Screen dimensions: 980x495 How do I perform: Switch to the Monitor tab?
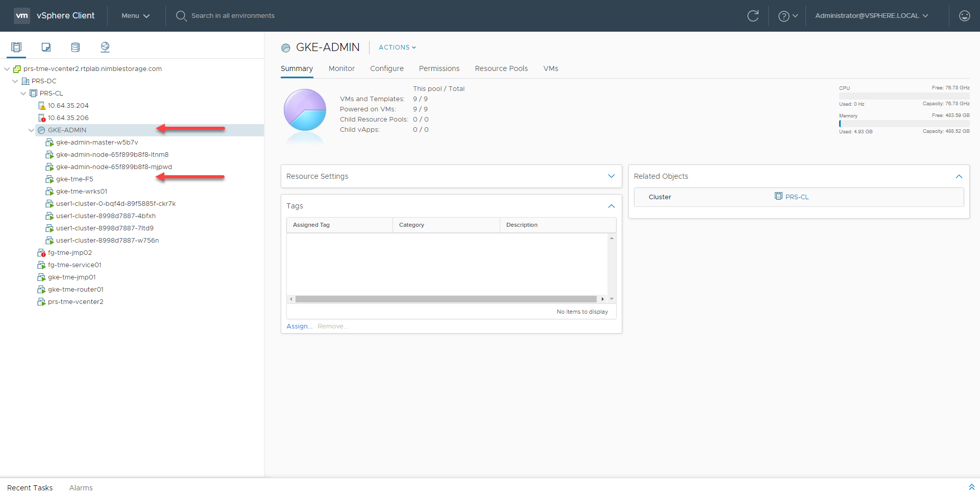[x=341, y=68]
